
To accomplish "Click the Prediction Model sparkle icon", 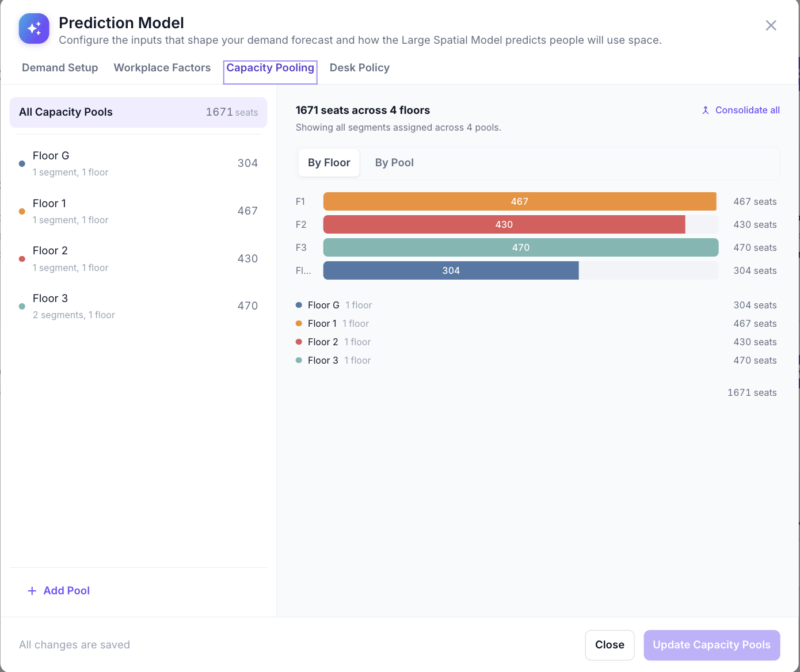I will 34,28.
